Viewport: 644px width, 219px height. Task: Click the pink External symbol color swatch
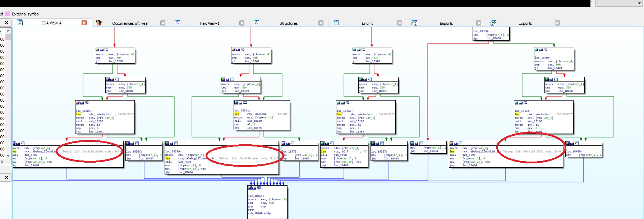pos(8,14)
